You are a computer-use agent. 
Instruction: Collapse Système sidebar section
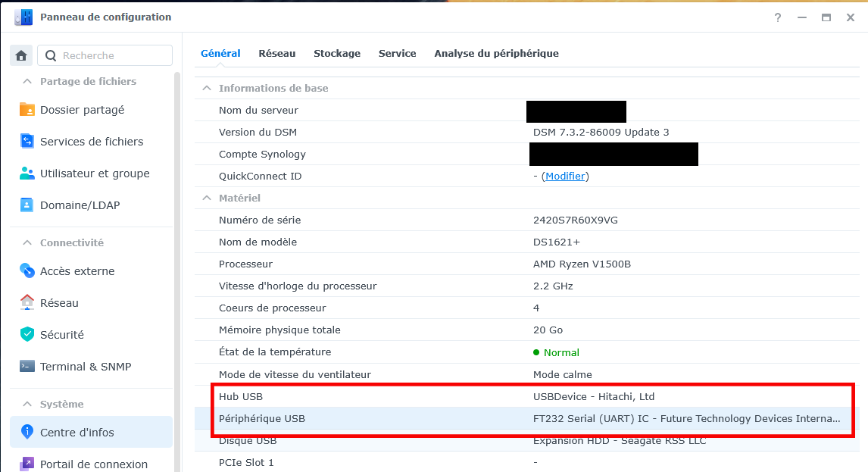(x=27, y=404)
